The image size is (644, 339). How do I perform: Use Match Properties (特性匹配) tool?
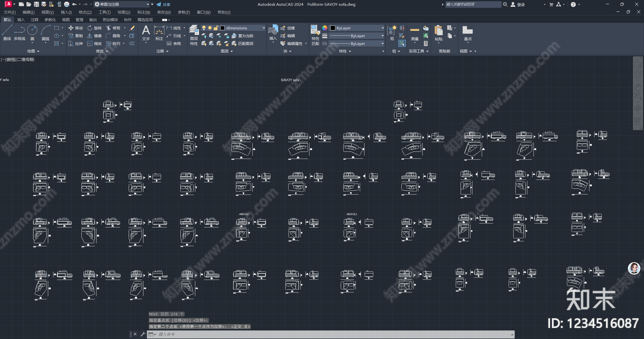(x=315, y=35)
